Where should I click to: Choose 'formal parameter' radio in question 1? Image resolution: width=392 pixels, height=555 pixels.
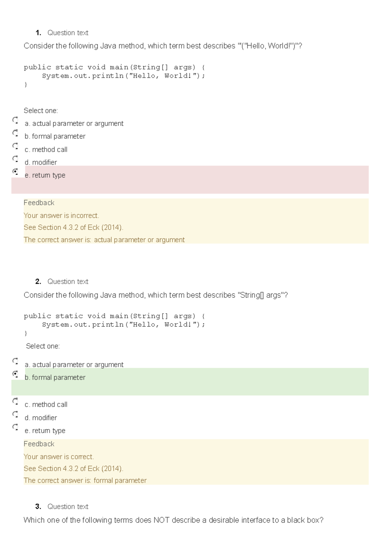pos(15,133)
